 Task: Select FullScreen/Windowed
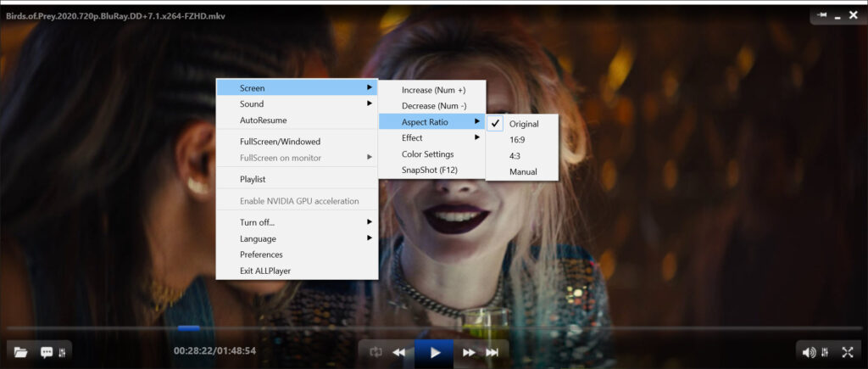point(297,142)
